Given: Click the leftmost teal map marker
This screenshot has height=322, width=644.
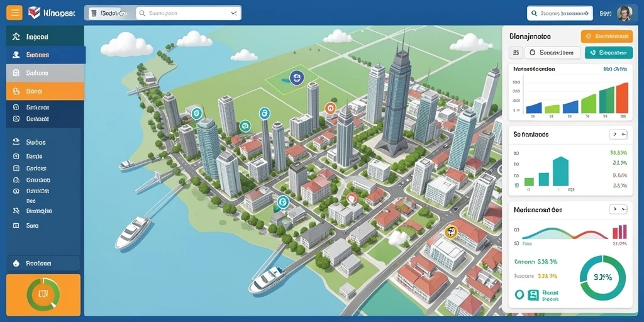Looking at the screenshot, I should point(197,113).
